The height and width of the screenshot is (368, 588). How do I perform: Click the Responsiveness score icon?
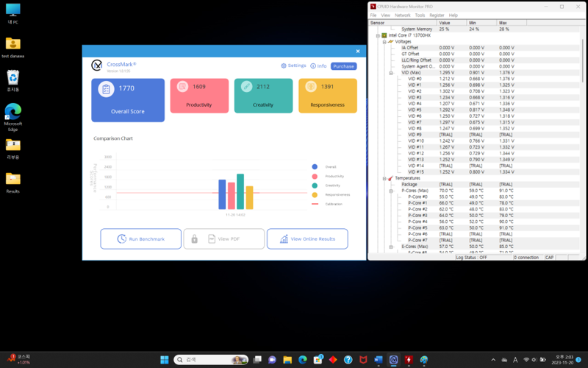(310, 87)
